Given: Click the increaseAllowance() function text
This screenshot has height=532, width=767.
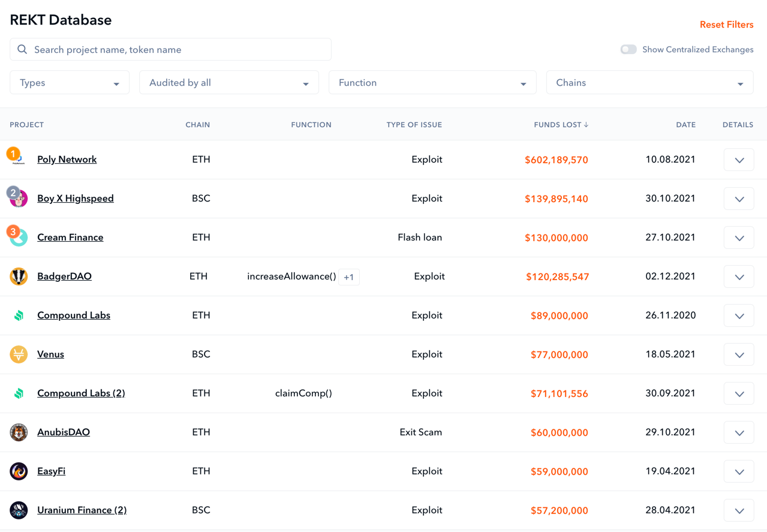Looking at the screenshot, I should (291, 276).
